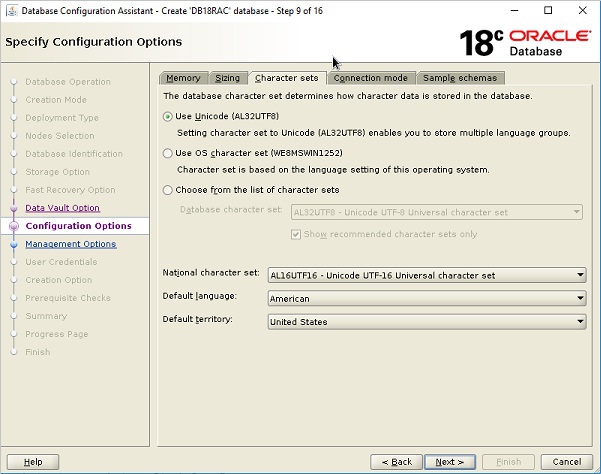Click the National character set label

(x=211, y=273)
